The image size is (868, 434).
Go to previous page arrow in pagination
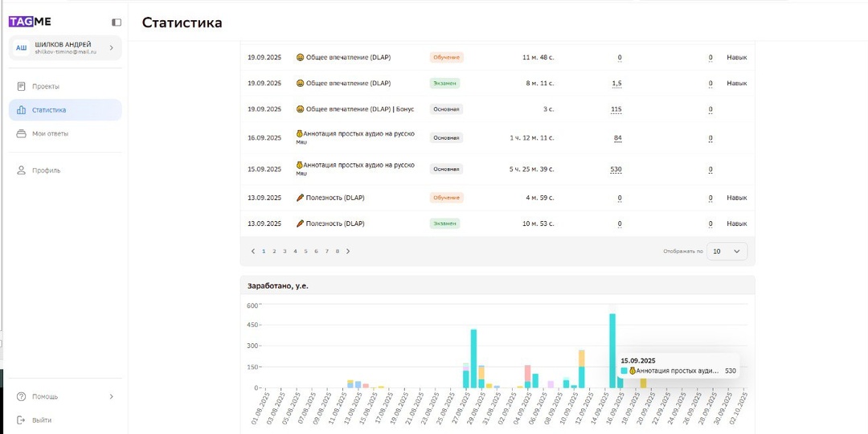(x=253, y=252)
